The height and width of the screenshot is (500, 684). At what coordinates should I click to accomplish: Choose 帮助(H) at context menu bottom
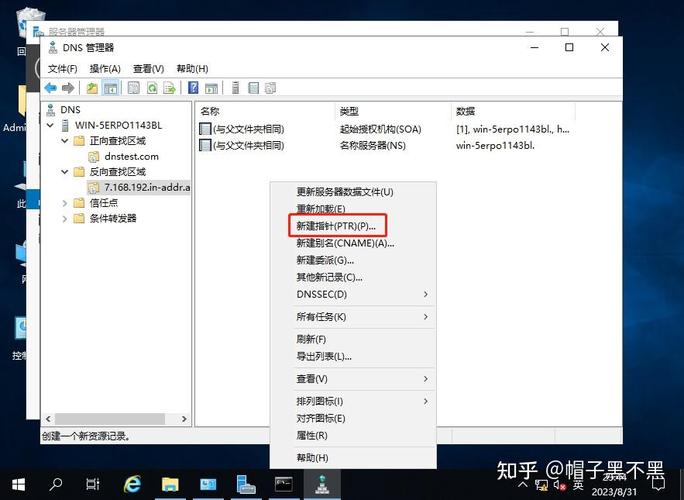[353, 458]
